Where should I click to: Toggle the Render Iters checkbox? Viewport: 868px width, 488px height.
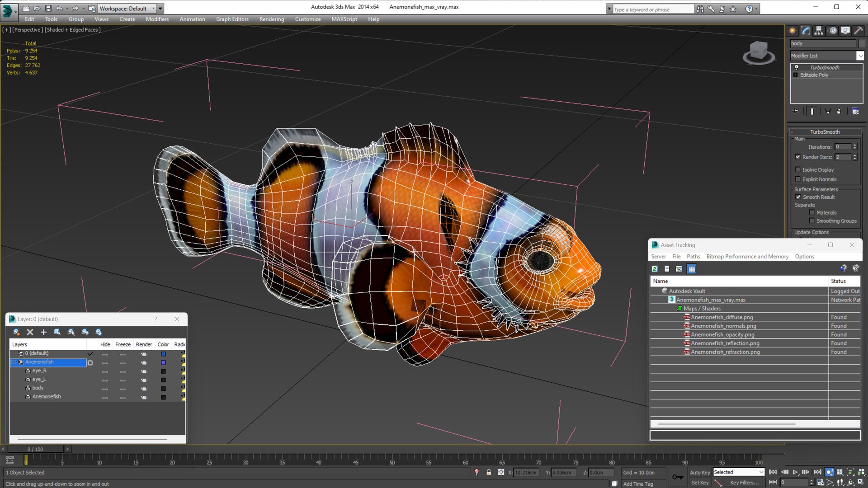coord(797,157)
